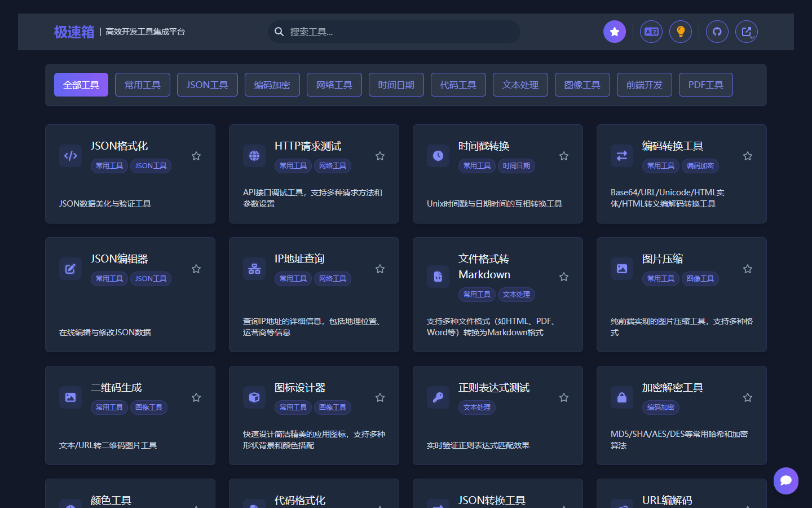Click the 搜索工具 search input field

[x=394, y=32]
